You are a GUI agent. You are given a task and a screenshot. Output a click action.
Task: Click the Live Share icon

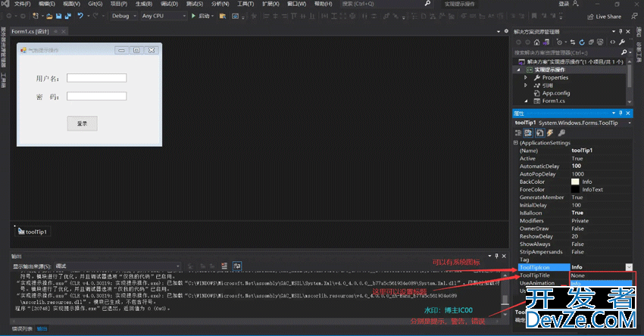590,17
